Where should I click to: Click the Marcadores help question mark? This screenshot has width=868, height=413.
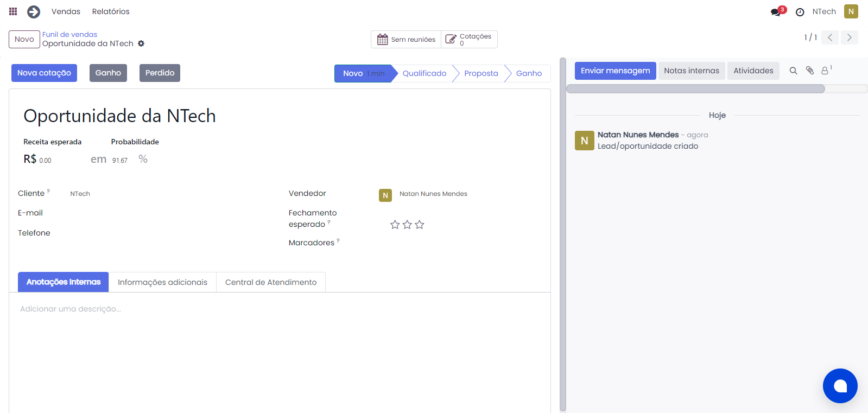(338, 240)
